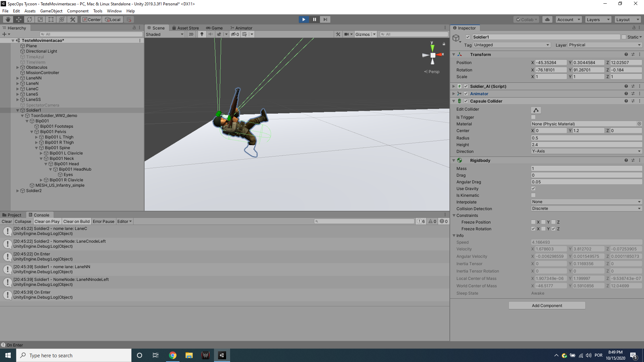The width and height of the screenshot is (644, 362).
Task: Click Clear on Play in the Console
Action: coord(47,221)
